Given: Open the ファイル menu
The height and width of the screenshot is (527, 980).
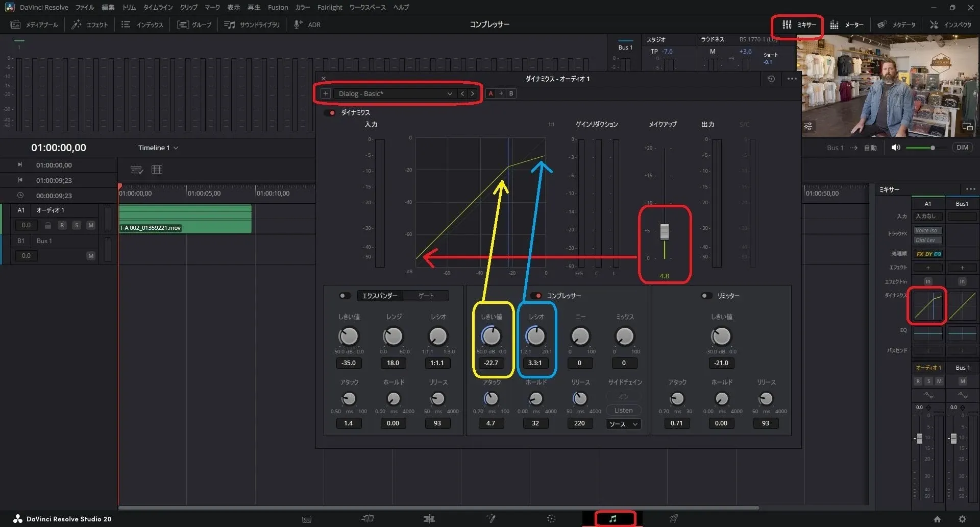Looking at the screenshot, I should 85,7.
